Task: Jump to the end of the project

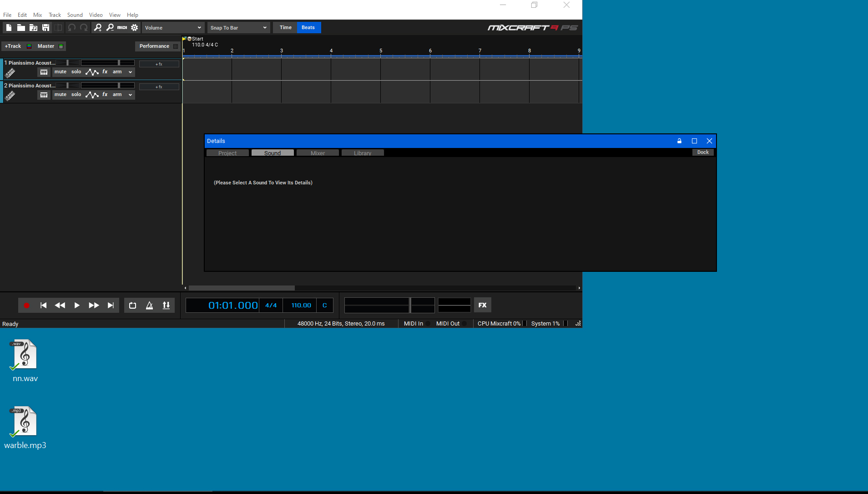Action: click(111, 306)
